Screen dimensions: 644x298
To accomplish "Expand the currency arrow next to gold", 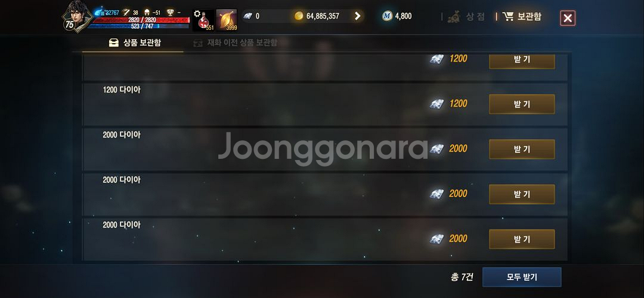I will 357,16.
